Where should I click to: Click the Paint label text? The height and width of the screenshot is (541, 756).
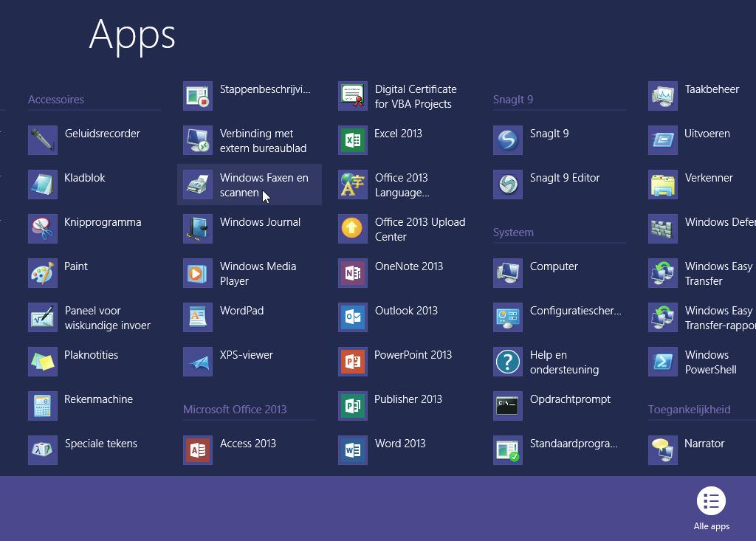[x=76, y=266]
